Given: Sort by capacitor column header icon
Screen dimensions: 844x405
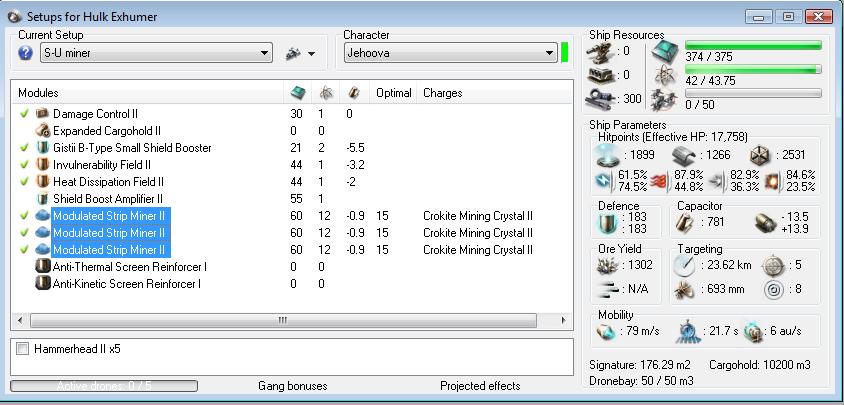Looking at the screenshot, I should point(353,93).
